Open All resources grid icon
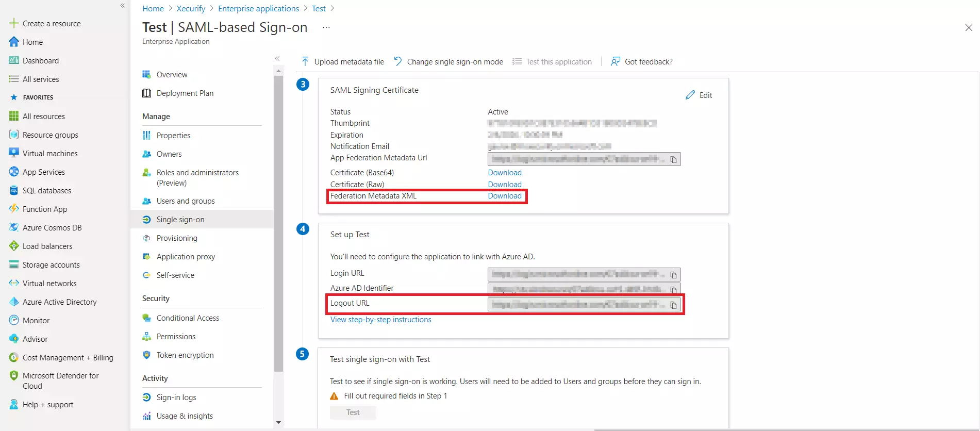This screenshot has width=980, height=431. 14,116
